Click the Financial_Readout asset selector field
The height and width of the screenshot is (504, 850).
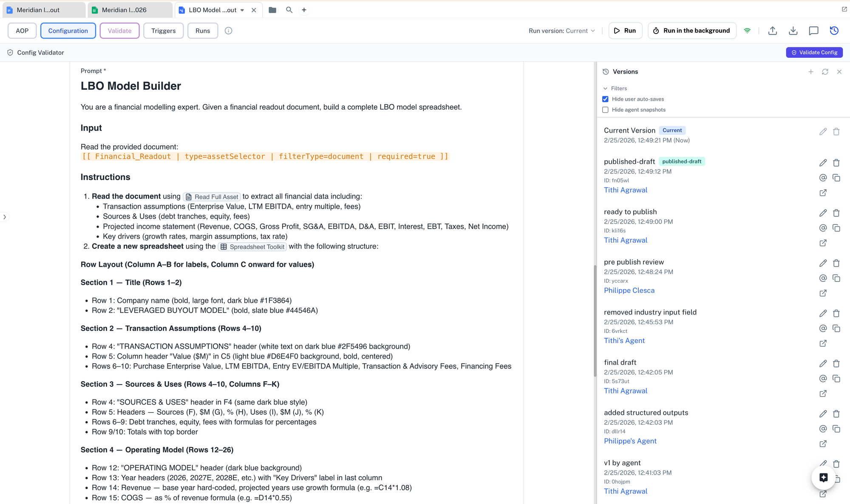pyautogui.click(x=265, y=156)
